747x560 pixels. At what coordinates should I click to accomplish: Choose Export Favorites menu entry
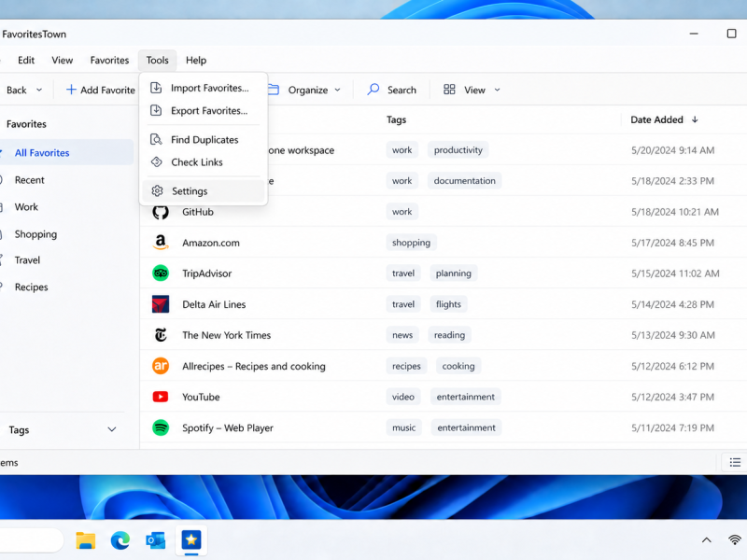pos(204,111)
